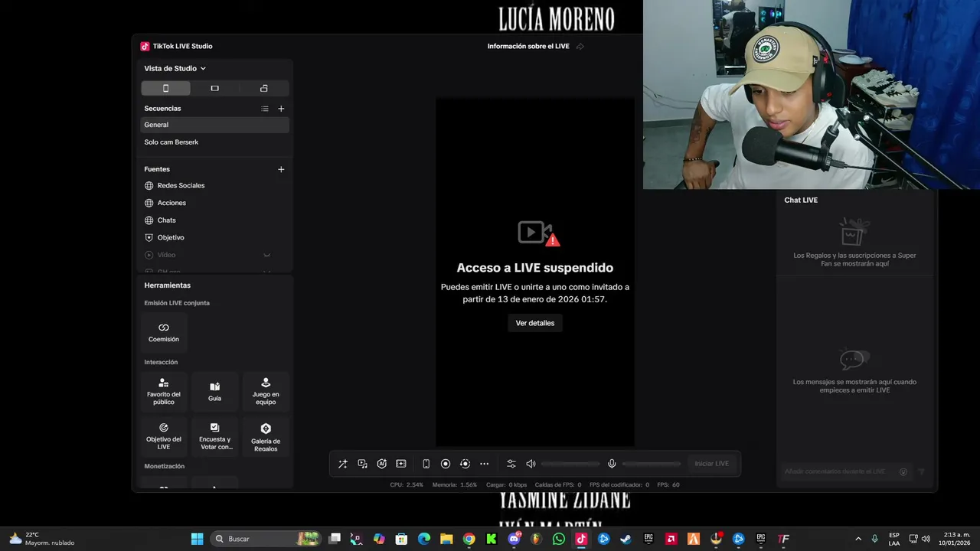Open the audio mixer settings icon
The width and height of the screenshot is (980, 551).
[x=511, y=464]
